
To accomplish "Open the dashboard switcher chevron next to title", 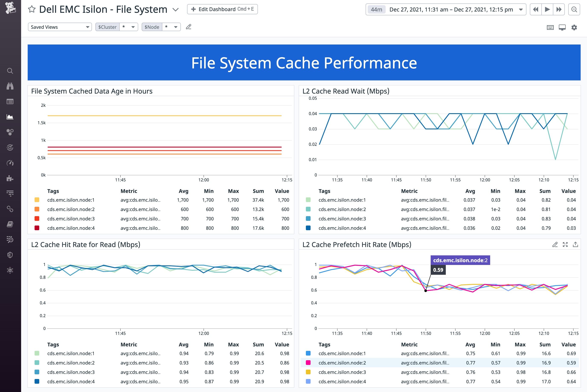I will point(175,10).
